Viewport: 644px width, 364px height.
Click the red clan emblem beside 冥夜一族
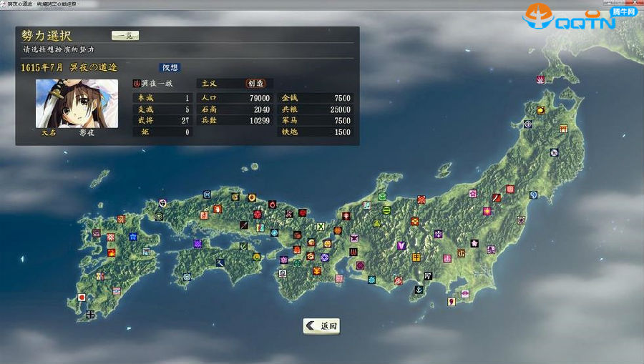[x=137, y=84]
